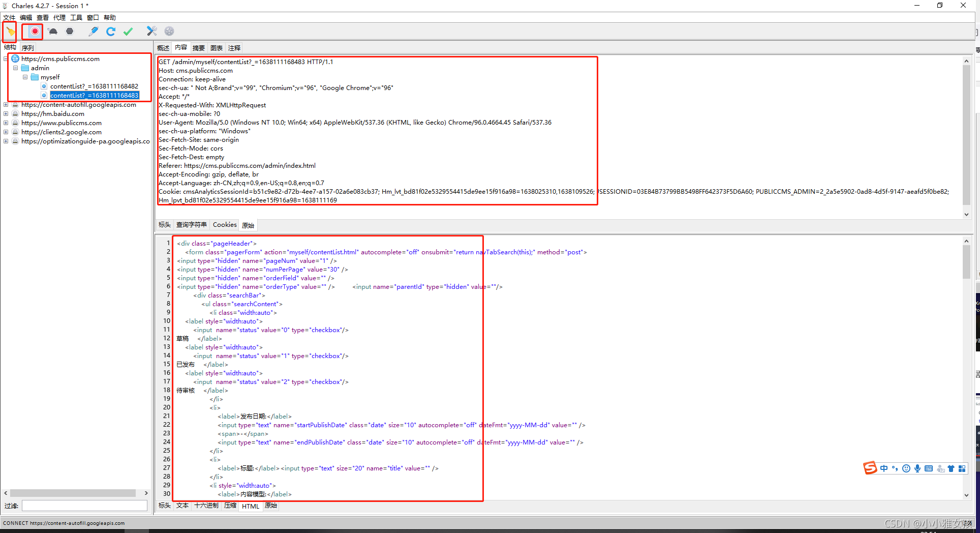Select response 十六进制 tab

(206, 506)
